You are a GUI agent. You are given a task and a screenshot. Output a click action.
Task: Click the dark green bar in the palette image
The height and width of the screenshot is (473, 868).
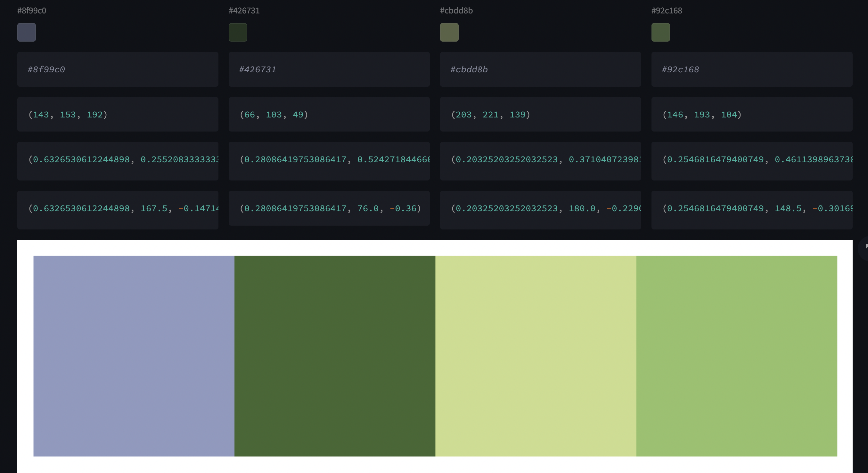pos(335,356)
